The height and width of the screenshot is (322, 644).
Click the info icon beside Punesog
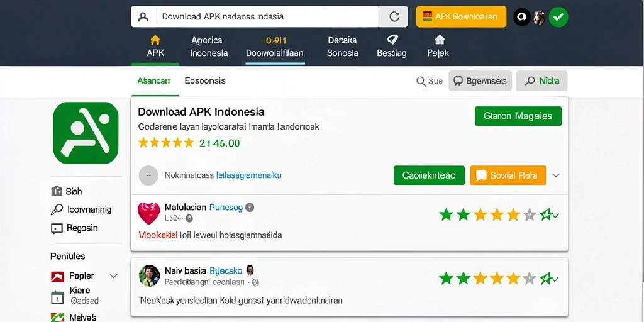[250, 208]
